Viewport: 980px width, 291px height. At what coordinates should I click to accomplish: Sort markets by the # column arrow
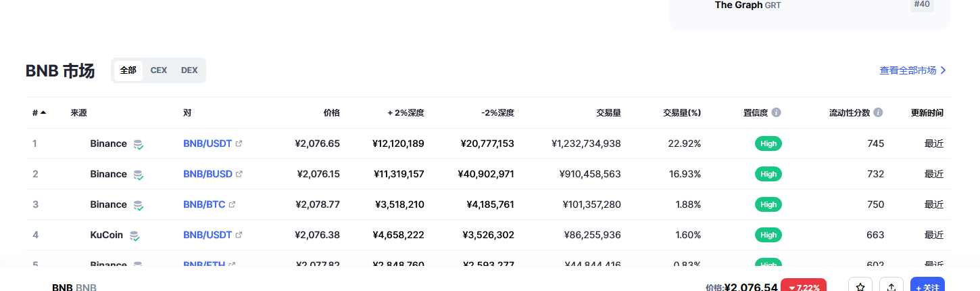tap(43, 112)
